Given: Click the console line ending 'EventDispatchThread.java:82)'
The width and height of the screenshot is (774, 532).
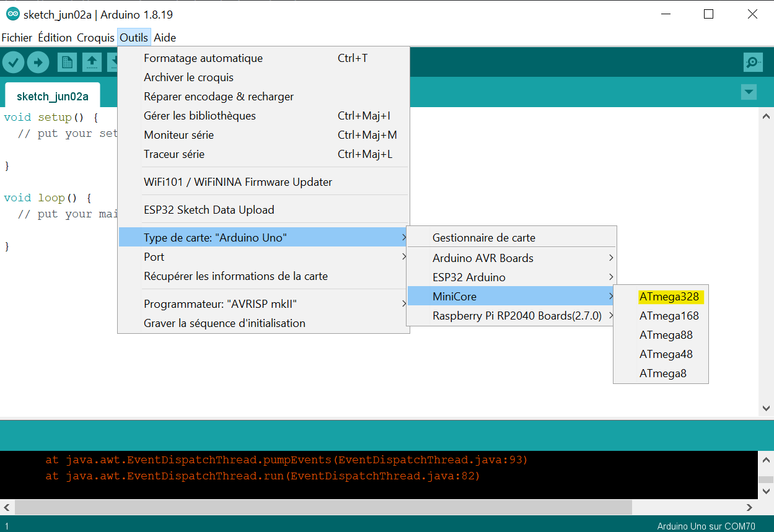Looking at the screenshot, I should [x=263, y=476].
